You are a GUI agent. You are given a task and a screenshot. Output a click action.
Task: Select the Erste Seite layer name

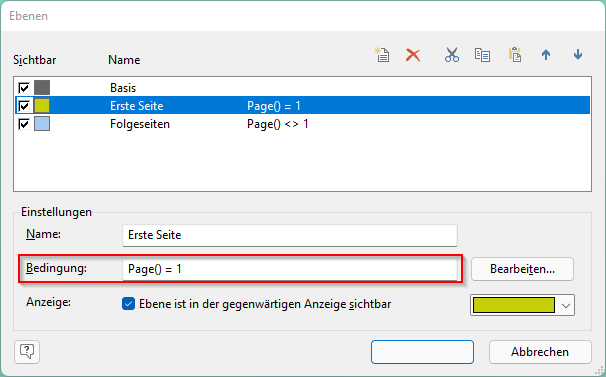(x=136, y=106)
